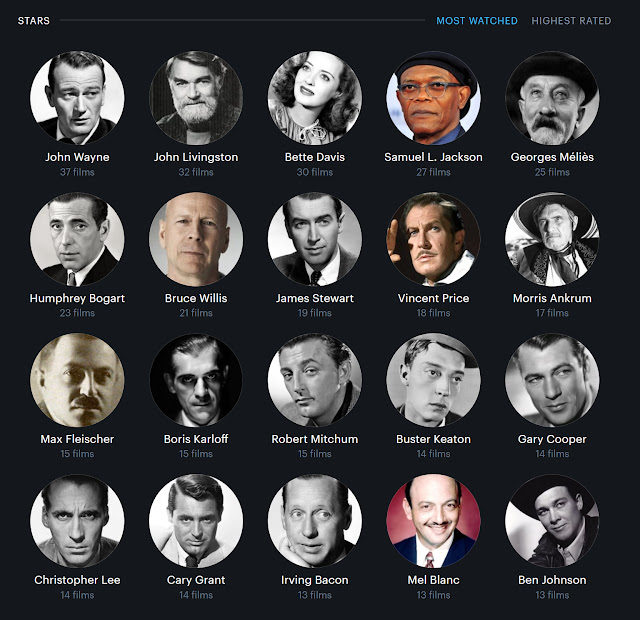Viewport: 640px width, 620px height.
Task: Open the portrait above the 30 films count
Action: pyautogui.click(x=315, y=98)
